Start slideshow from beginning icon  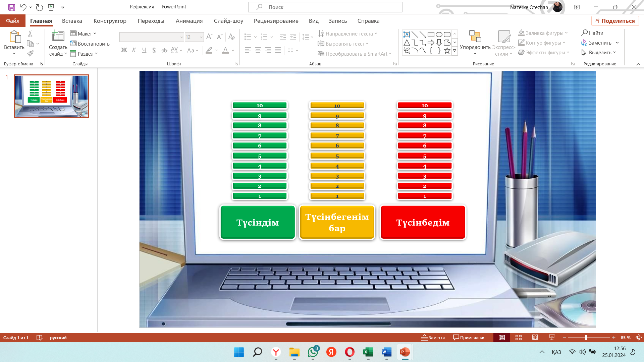point(51,7)
